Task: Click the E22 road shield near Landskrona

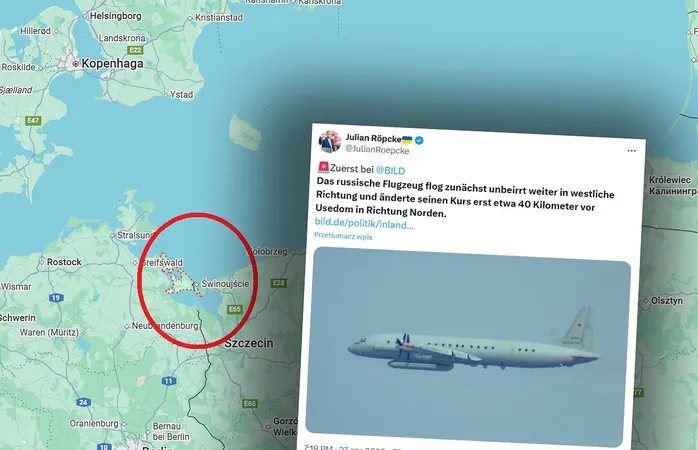Action: pos(135,50)
